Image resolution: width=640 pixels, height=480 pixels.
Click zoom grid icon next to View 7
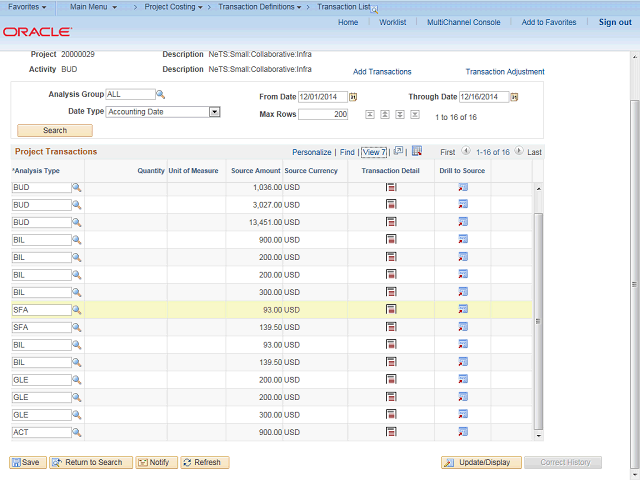(x=398, y=151)
